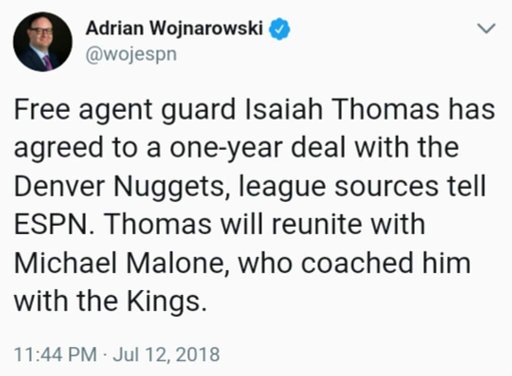Click the blue verified badge icon
Viewport: 512px width, 376px height.
pyautogui.click(x=279, y=29)
